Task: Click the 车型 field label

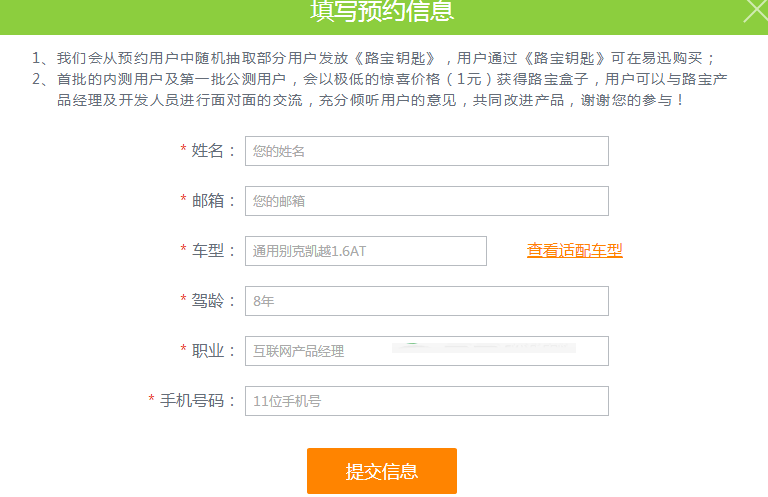Action: pos(213,251)
